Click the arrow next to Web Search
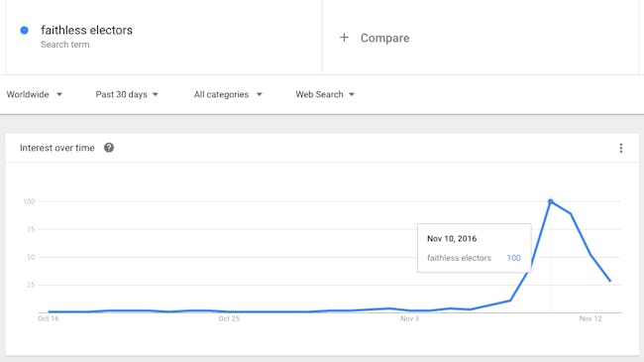The width and height of the screenshot is (644, 362). [352, 94]
